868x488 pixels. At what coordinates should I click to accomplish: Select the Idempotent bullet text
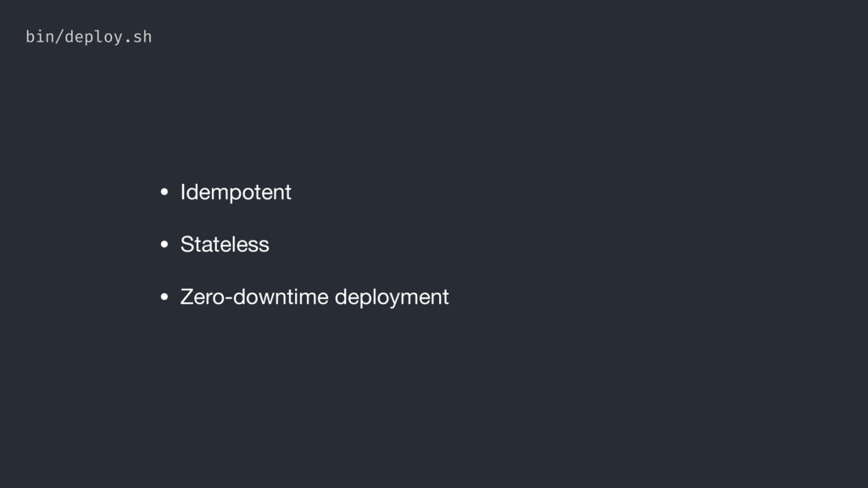pyautogui.click(x=236, y=192)
